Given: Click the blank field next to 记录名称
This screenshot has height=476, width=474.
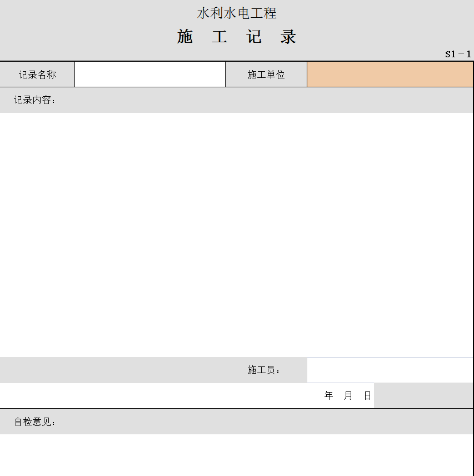Looking at the screenshot, I should point(150,75).
